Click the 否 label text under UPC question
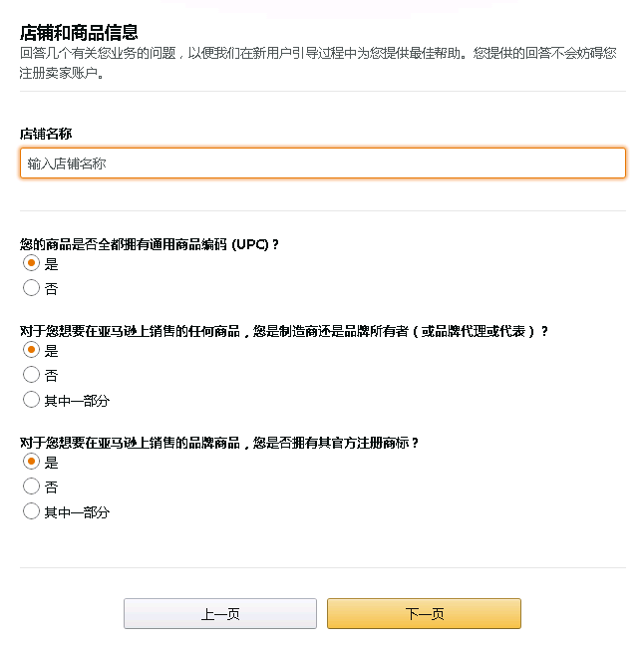The height and width of the screenshot is (651, 644). [52, 289]
